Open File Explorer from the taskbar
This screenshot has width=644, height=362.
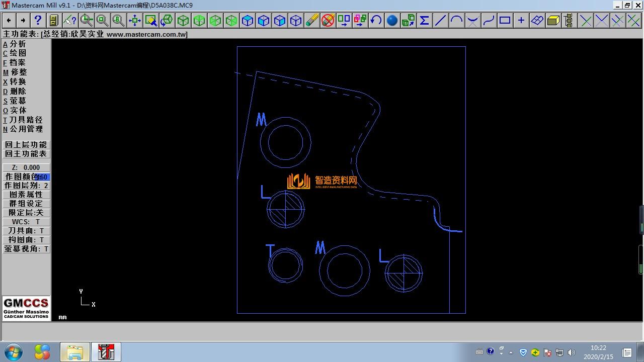point(74,352)
